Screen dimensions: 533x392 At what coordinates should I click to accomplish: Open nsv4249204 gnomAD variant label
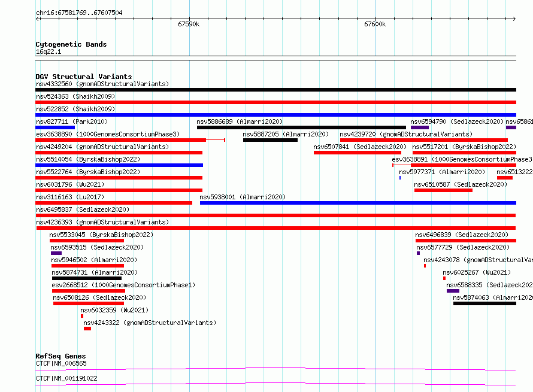click(x=102, y=147)
